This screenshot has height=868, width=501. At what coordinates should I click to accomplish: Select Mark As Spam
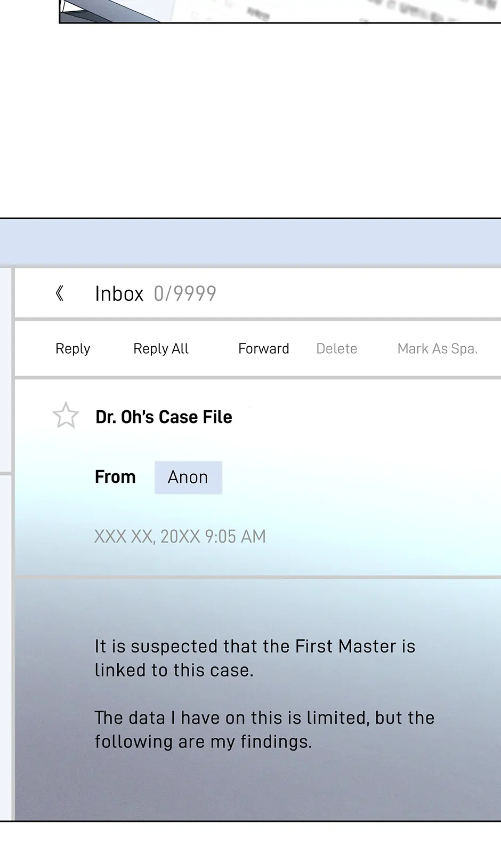click(437, 349)
